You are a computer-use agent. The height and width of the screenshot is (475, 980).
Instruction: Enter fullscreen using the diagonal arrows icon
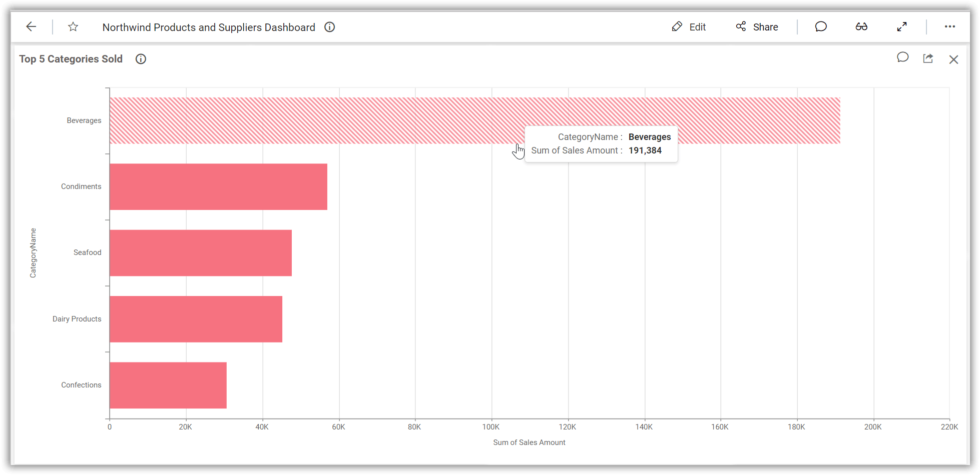click(x=902, y=26)
